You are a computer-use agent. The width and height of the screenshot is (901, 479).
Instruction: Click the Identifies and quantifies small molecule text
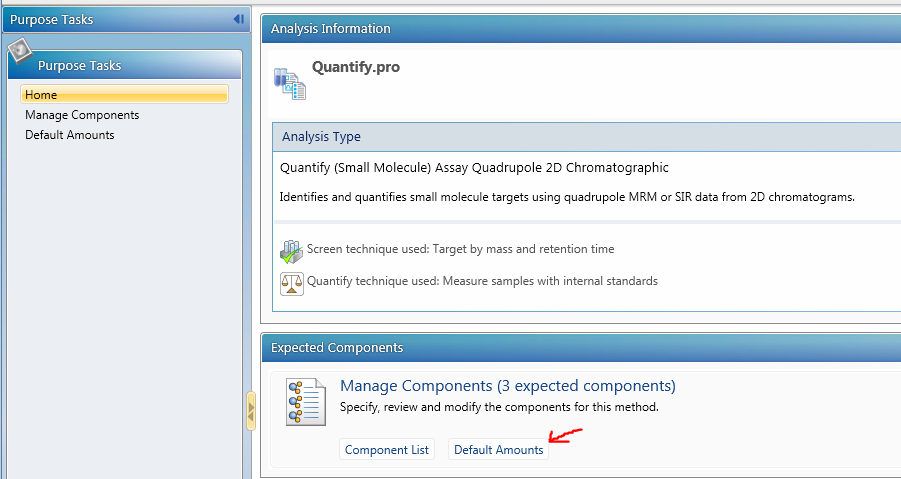[567, 197]
